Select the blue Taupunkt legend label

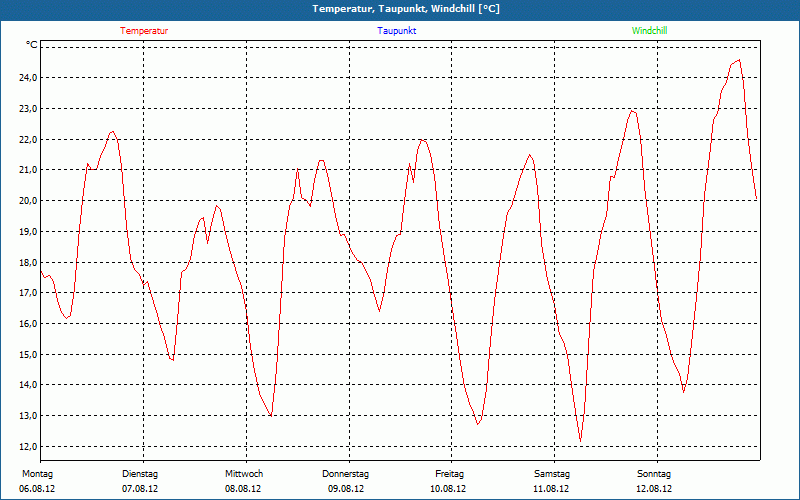[x=397, y=31]
